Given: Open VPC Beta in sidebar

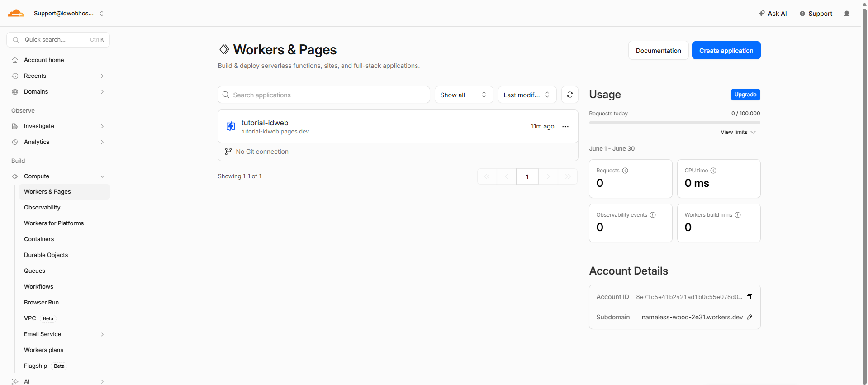Looking at the screenshot, I should click(x=39, y=318).
